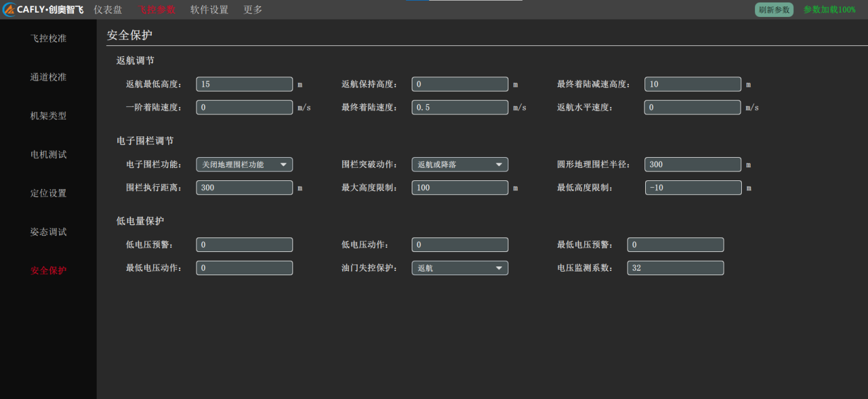The width and height of the screenshot is (868, 399).
Task: Click the 最终着陆速度 input field
Action: pos(460,107)
